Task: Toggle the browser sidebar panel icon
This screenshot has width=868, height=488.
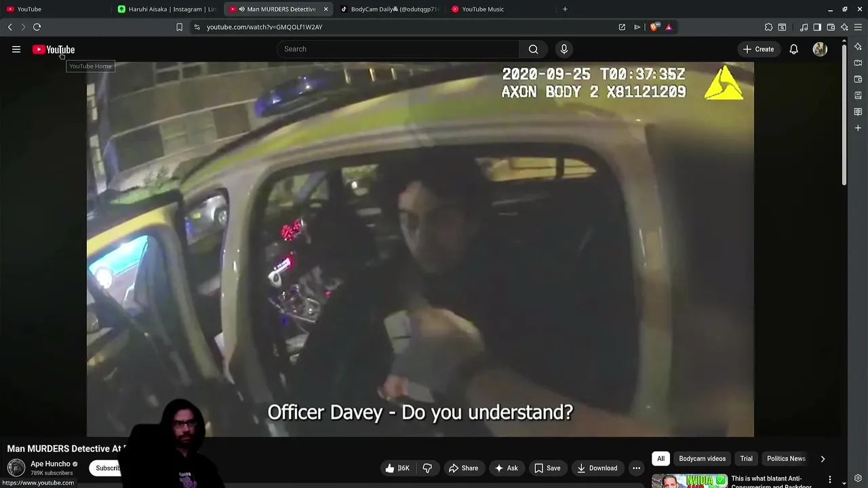Action: coord(817,27)
